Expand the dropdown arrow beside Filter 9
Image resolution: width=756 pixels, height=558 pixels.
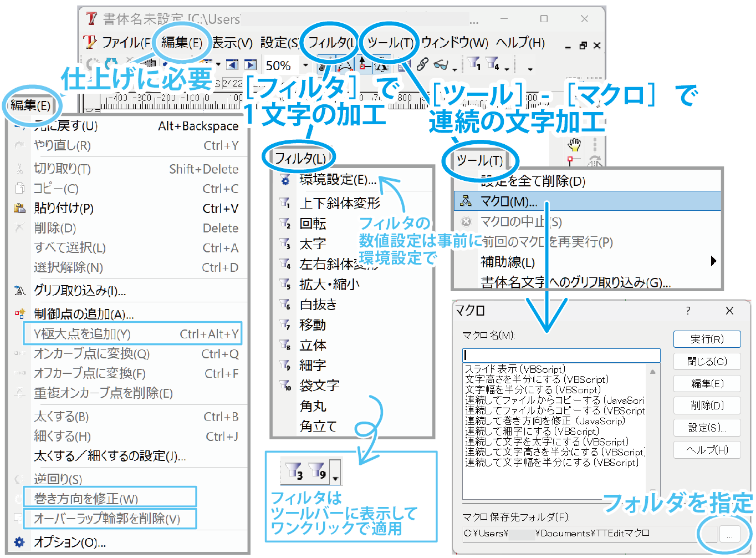pyautogui.click(x=335, y=478)
